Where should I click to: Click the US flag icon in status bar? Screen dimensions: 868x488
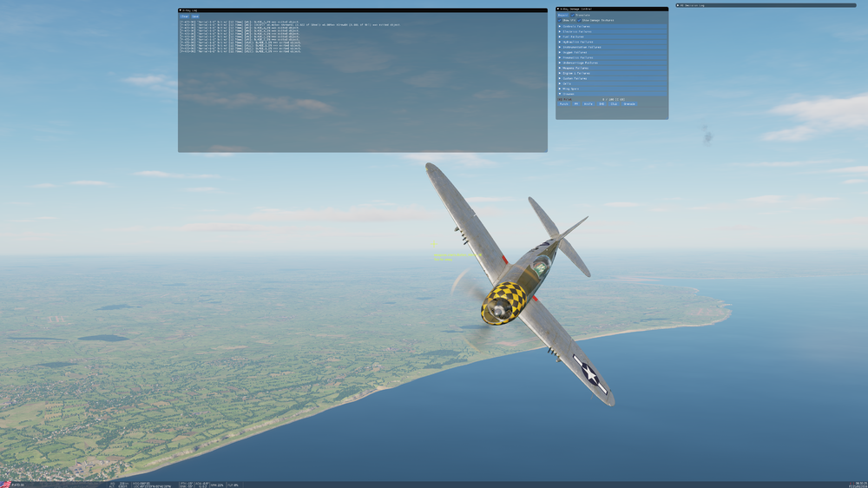(x=5, y=485)
